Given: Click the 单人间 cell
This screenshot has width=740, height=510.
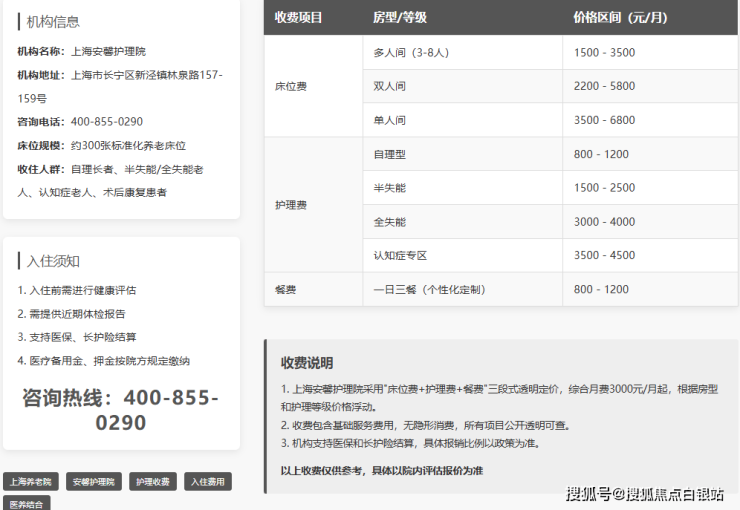Looking at the screenshot, I should point(462,120).
